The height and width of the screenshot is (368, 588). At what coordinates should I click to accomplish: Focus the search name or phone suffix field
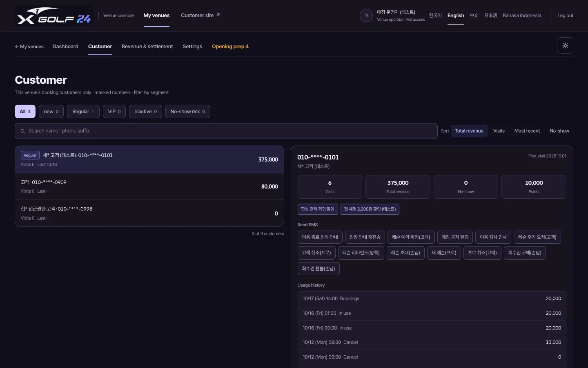point(226,131)
